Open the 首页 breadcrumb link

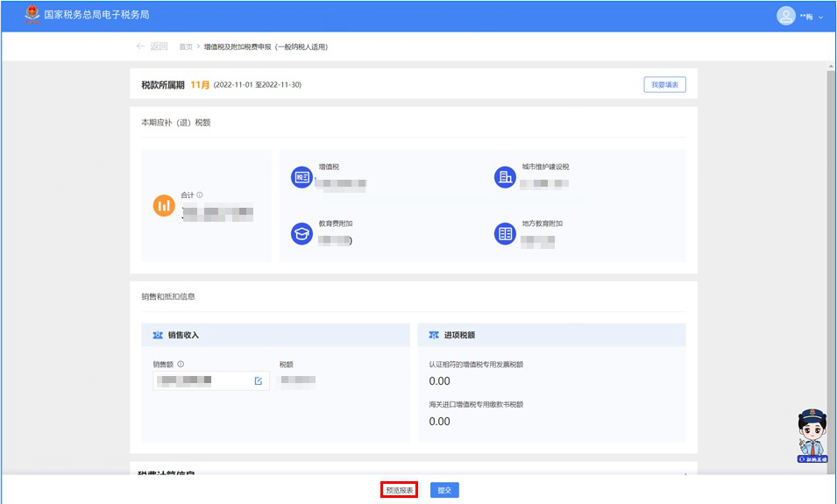point(186,46)
